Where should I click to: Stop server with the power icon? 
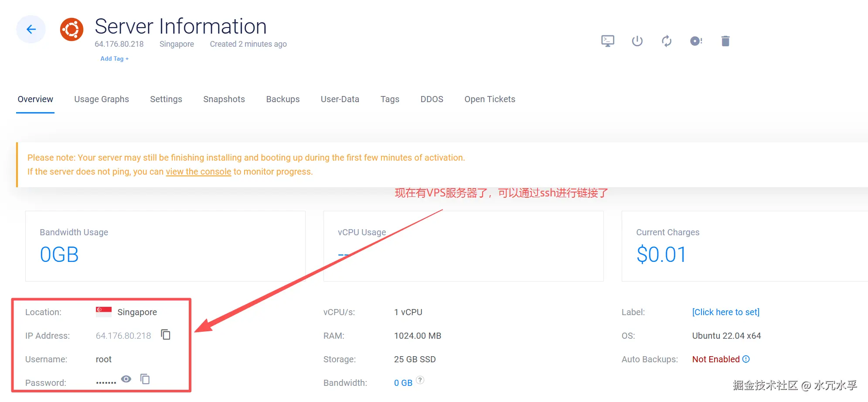pos(637,41)
